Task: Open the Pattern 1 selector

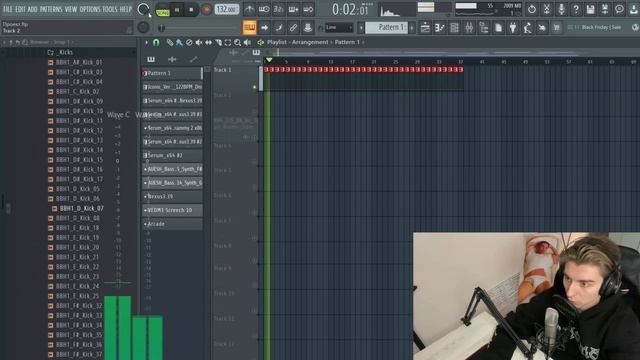Action: (388, 27)
